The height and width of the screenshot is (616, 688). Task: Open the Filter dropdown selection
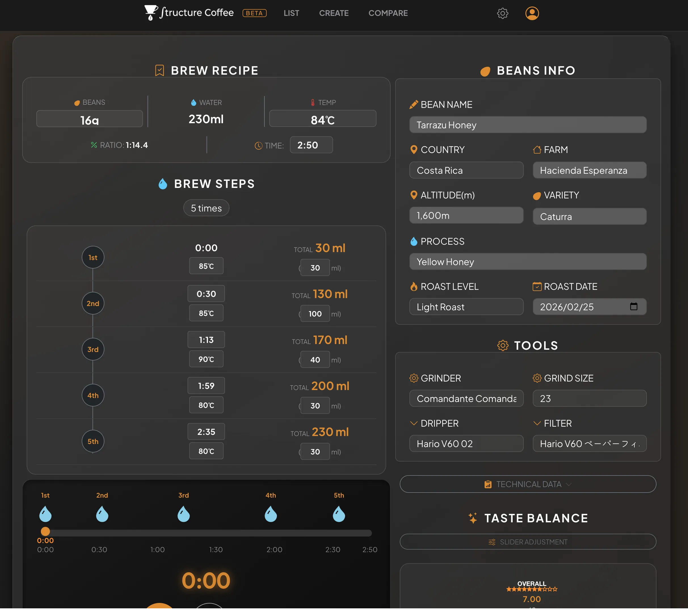[589, 443]
